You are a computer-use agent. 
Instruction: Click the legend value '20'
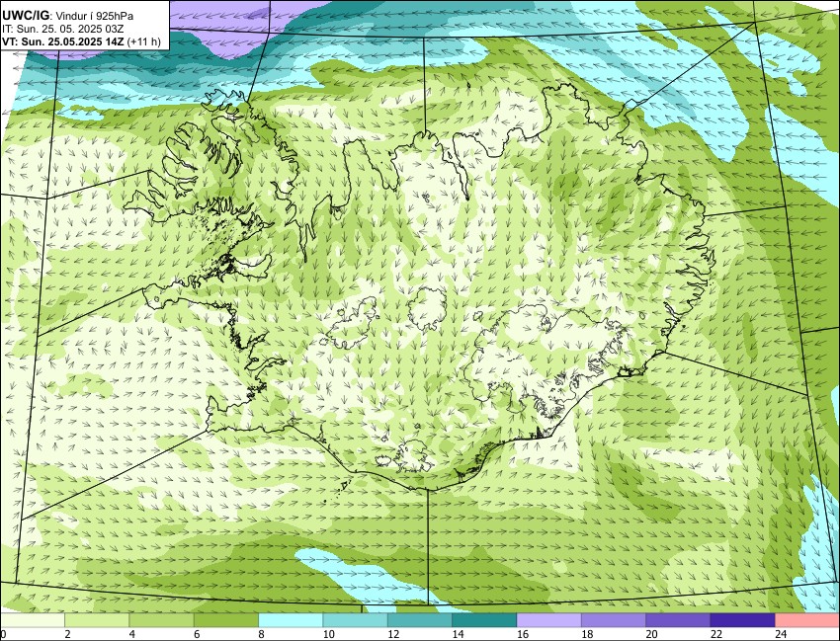(651, 634)
